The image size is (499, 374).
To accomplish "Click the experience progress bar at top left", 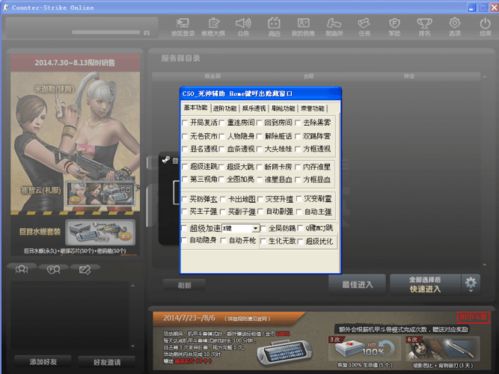I will tap(106, 32).
